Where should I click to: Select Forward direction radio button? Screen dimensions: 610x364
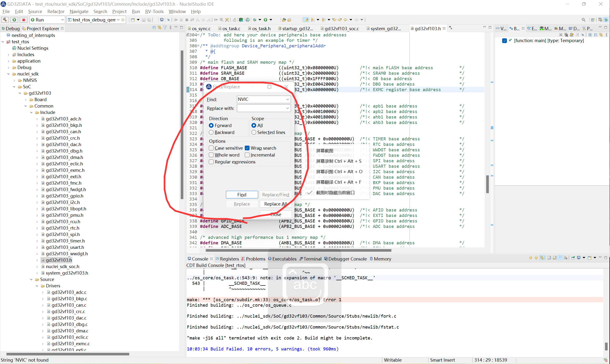click(212, 125)
